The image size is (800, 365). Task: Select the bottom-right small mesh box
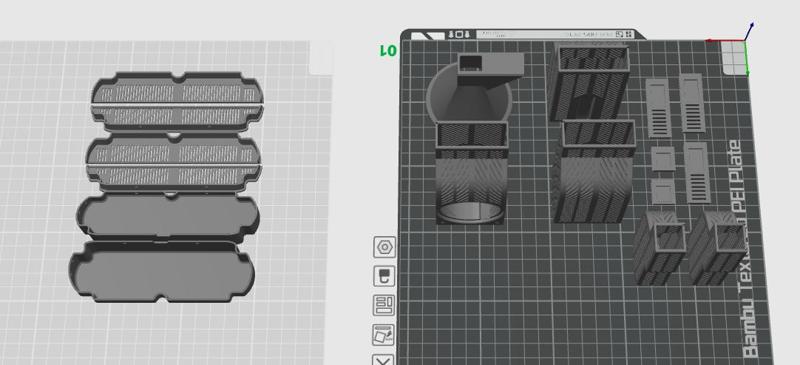pos(718,248)
